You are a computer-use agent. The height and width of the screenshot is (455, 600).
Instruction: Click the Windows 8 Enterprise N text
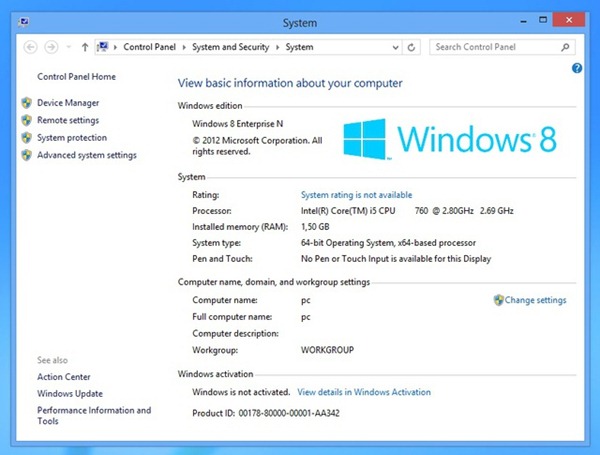(x=238, y=124)
